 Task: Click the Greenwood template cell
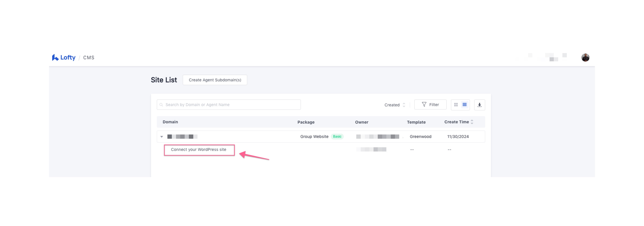pos(420,137)
